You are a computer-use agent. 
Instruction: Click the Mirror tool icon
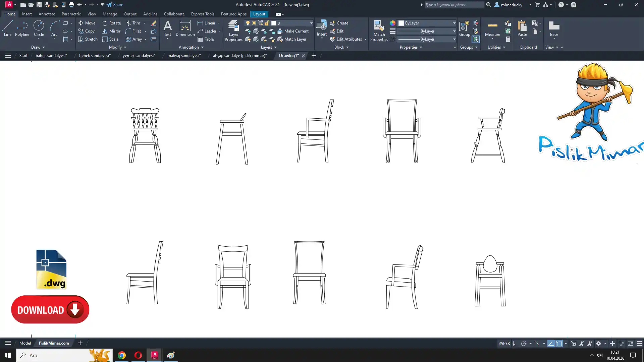tap(105, 31)
